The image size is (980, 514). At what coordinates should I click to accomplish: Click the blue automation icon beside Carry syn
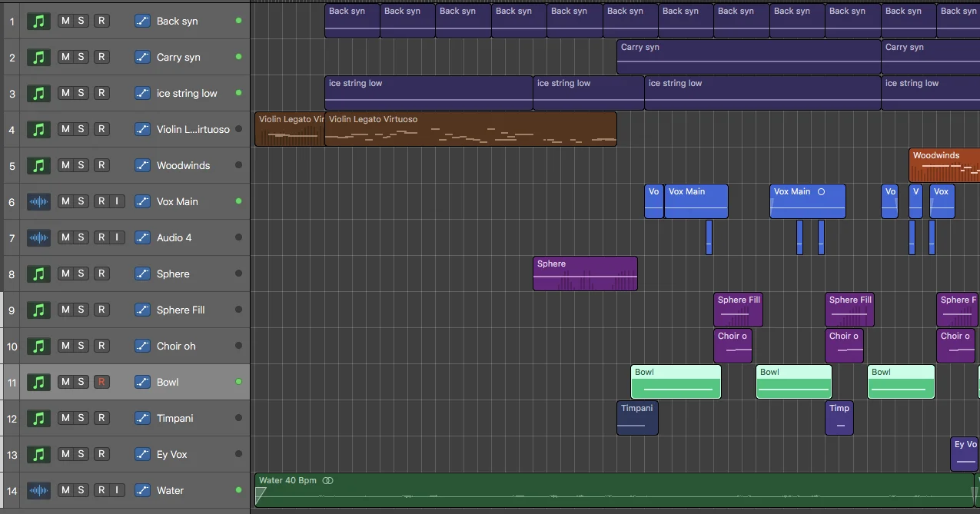pyautogui.click(x=142, y=57)
